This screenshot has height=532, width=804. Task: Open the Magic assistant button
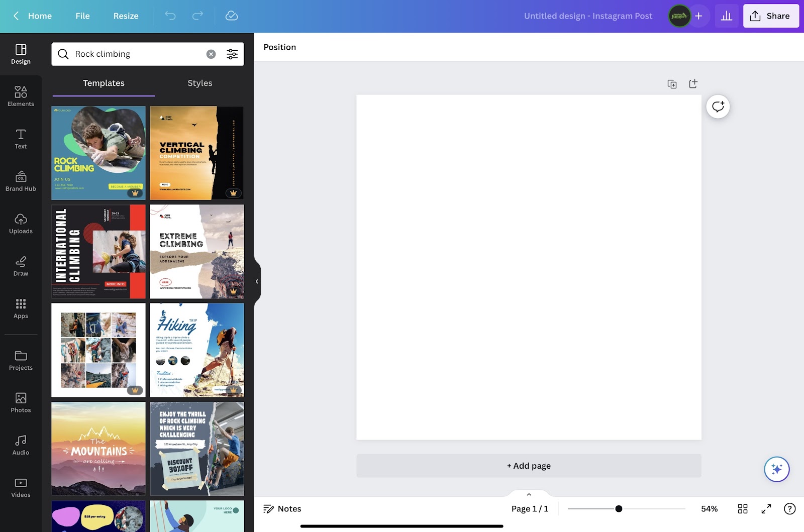[777, 469]
